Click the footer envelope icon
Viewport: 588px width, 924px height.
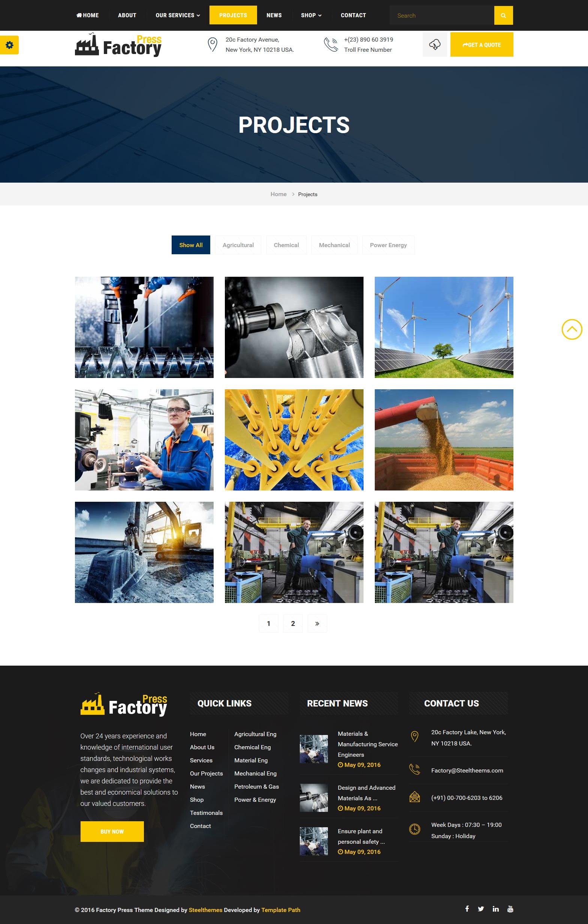pos(414,797)
